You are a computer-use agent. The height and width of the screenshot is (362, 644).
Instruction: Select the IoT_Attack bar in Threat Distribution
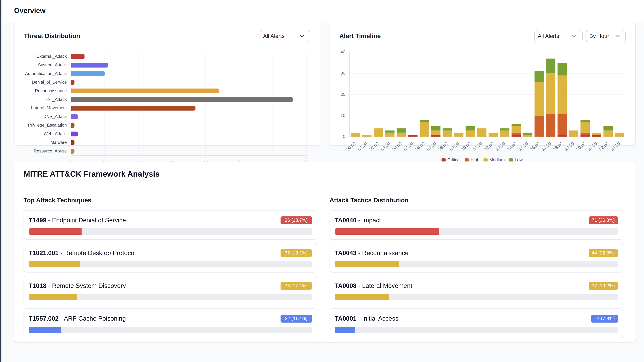tap(182, 99)
